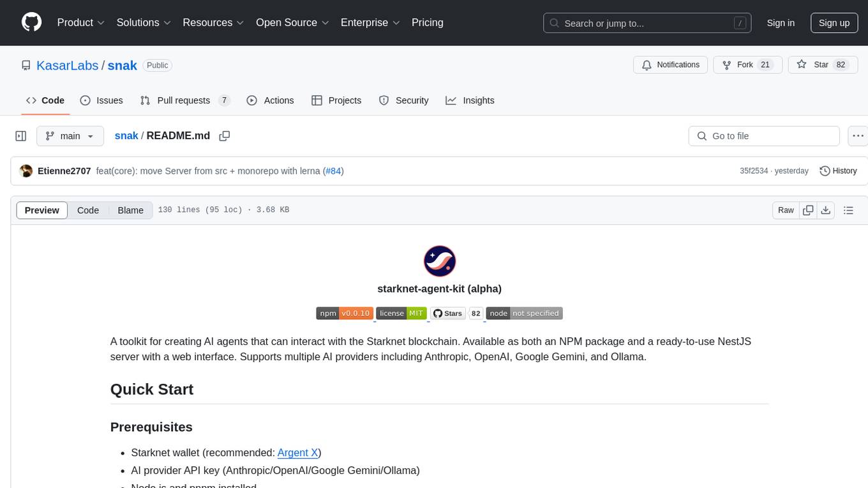This screenshot has height=488, width=868.
Task: Click the Sign up button
Action: 834,23
